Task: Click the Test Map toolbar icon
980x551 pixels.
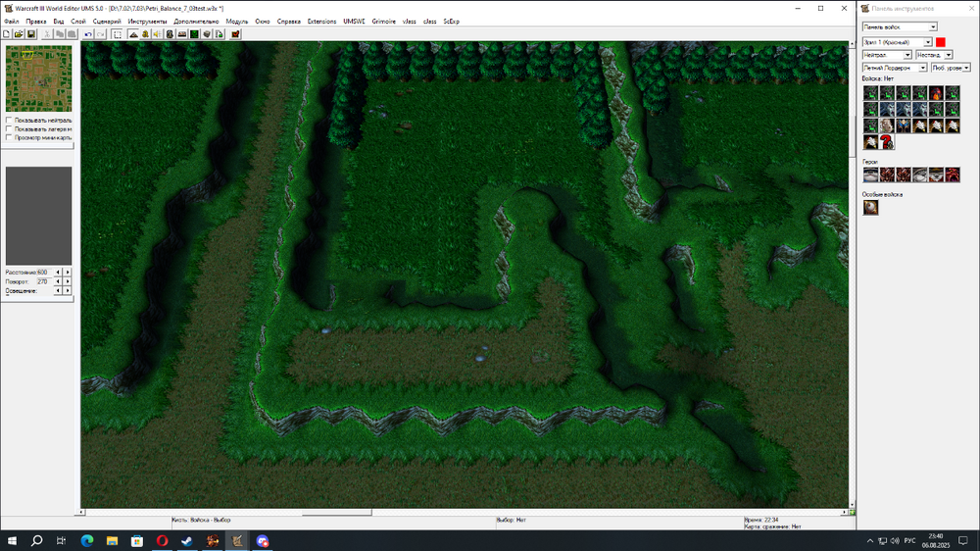Action: [x=235, y=34]
